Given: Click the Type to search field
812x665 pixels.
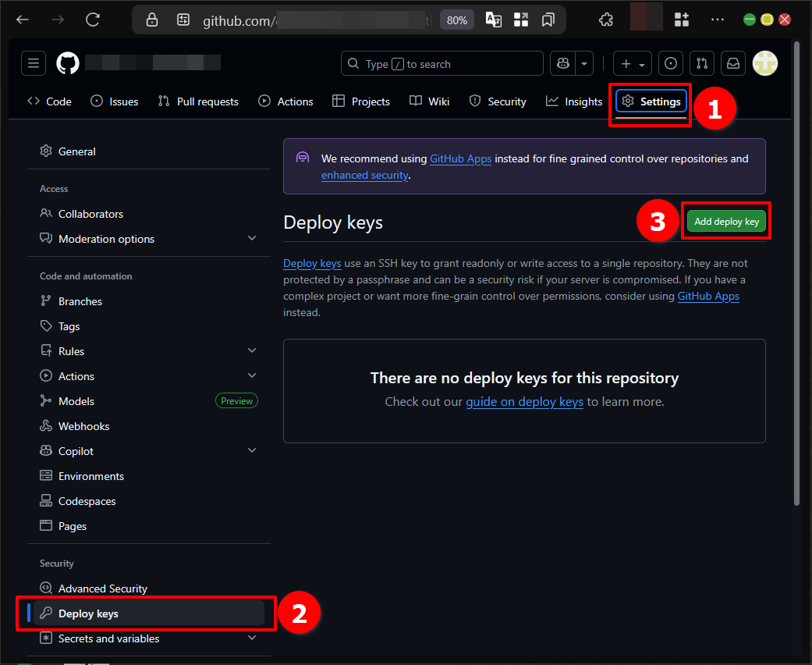Looking at the screenshot, I should [x=441, y=64].
